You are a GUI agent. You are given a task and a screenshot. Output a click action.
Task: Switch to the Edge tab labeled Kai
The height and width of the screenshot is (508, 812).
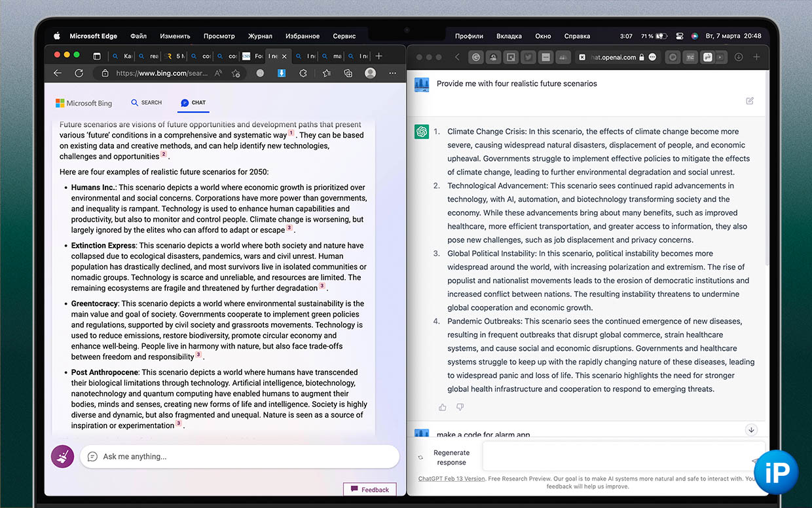[122, 56]
